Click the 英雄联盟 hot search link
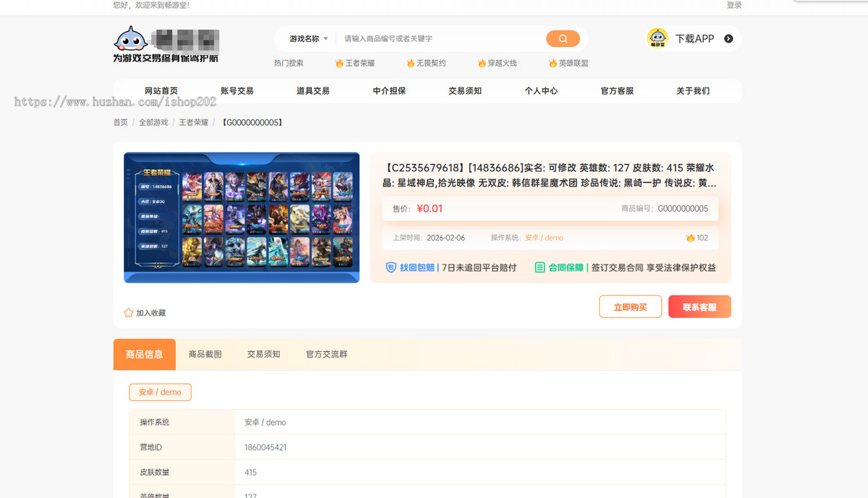This screenshot has width=868, height=498. 574,64
